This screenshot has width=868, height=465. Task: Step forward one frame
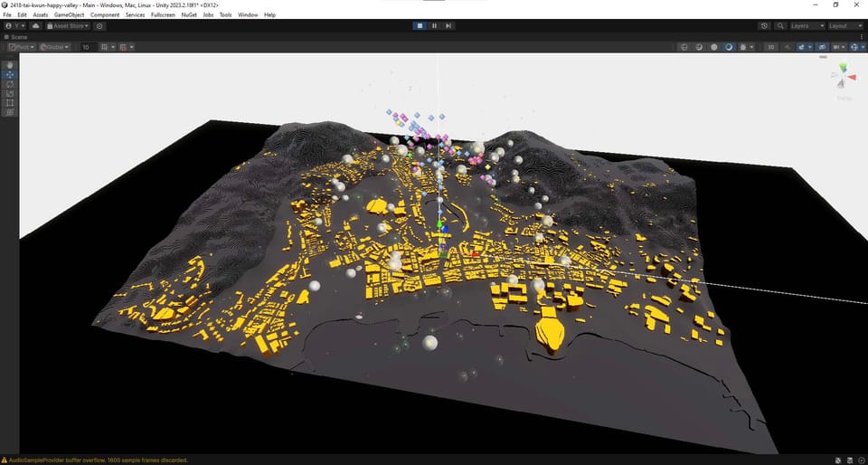pyautogui.click(x=448, y=25)
